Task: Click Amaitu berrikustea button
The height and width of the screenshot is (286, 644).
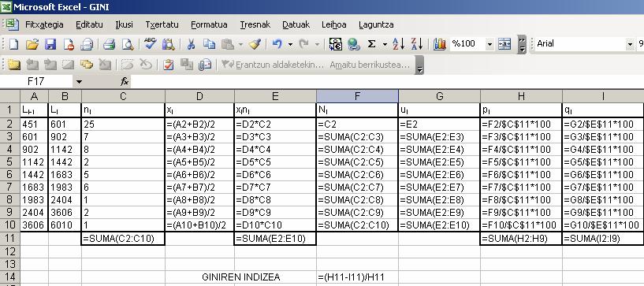Action: tap(370, 65)
